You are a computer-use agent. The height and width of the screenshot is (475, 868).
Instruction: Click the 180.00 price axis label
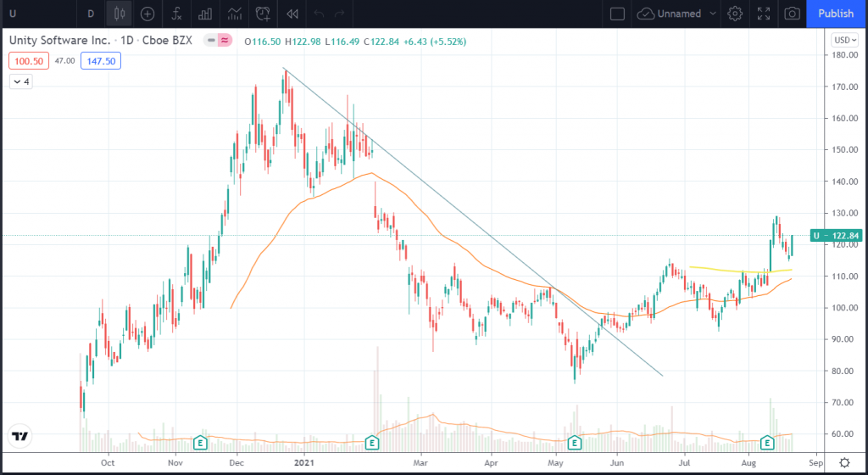845,55
